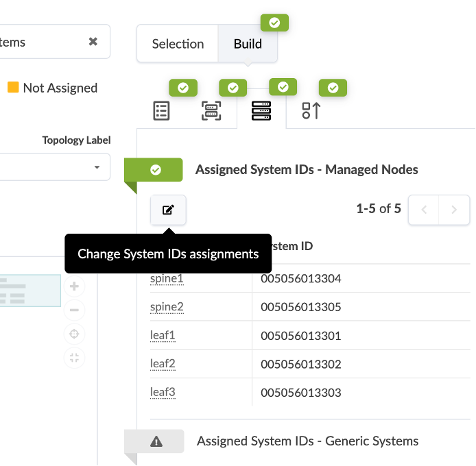Viewport: 476px width, 466px height.
Task: Open the spine1 node link
Action: (x=167, y=279)
